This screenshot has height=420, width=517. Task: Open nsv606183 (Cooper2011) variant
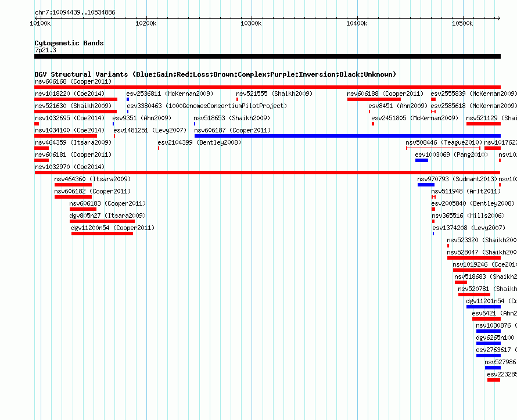(x=107, y=203)
